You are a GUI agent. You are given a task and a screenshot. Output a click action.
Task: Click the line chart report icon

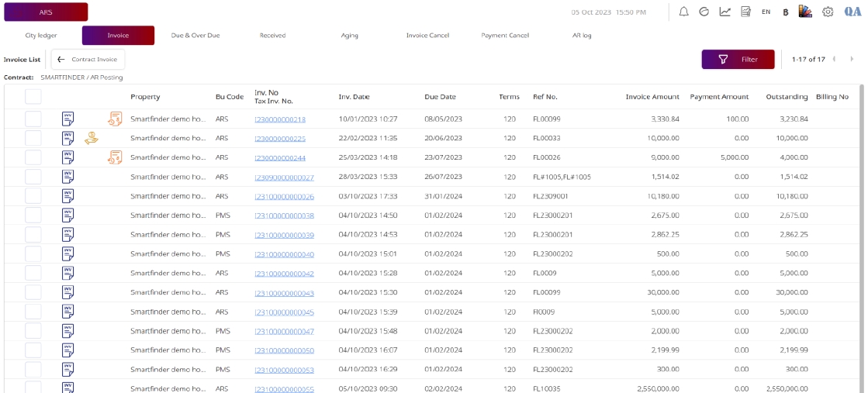point(724,12)
